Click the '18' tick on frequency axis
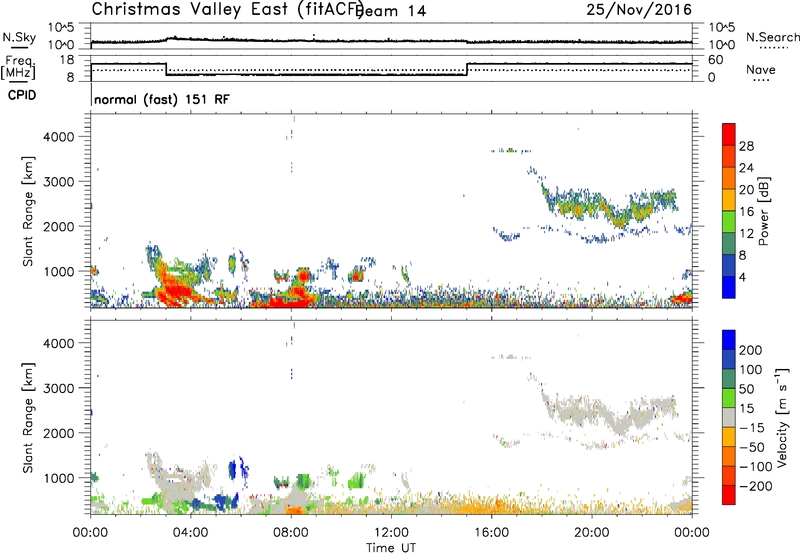This screenshot has width=800, height=554. click(67, 60)
